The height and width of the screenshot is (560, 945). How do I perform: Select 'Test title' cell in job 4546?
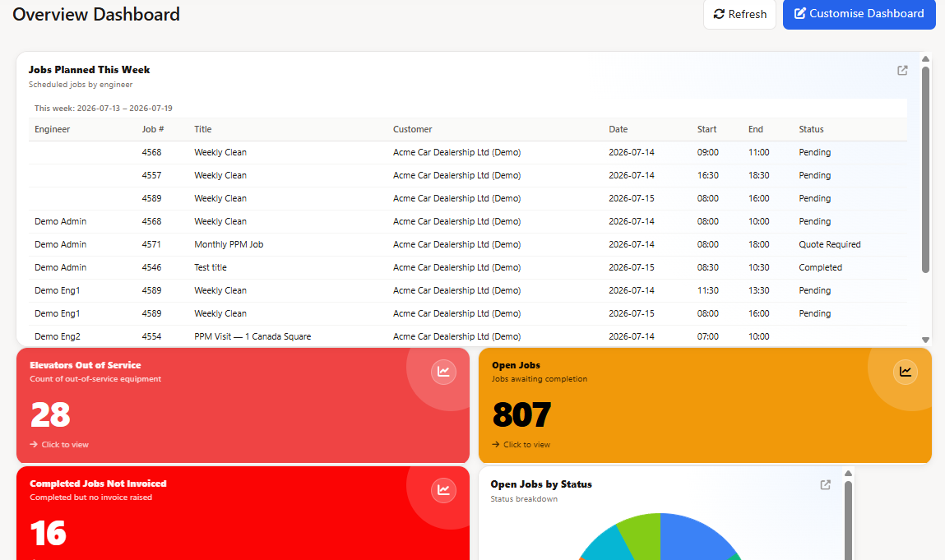click(211, 267)
